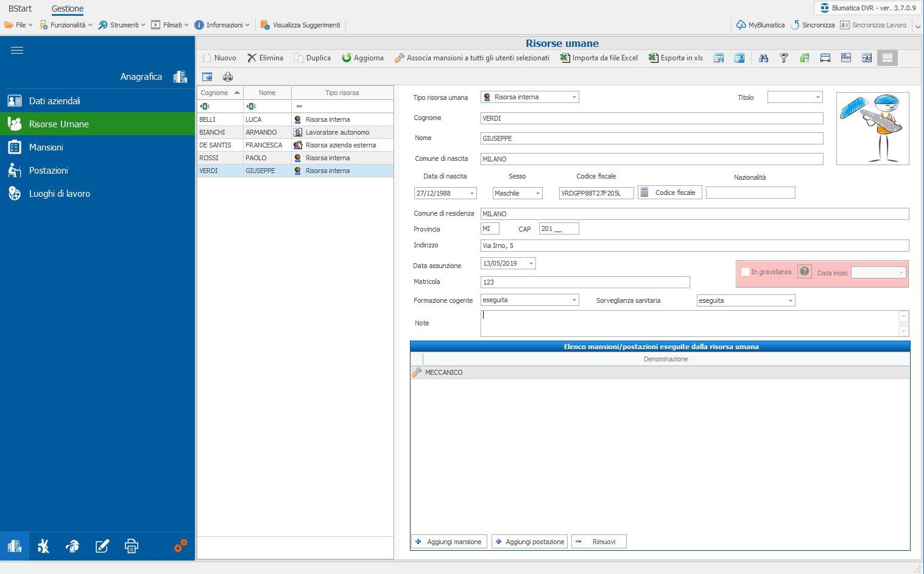Toggle the In gravidanza checkbox
The height and width of the screenshot is (574, 924).
click(745, 272)
